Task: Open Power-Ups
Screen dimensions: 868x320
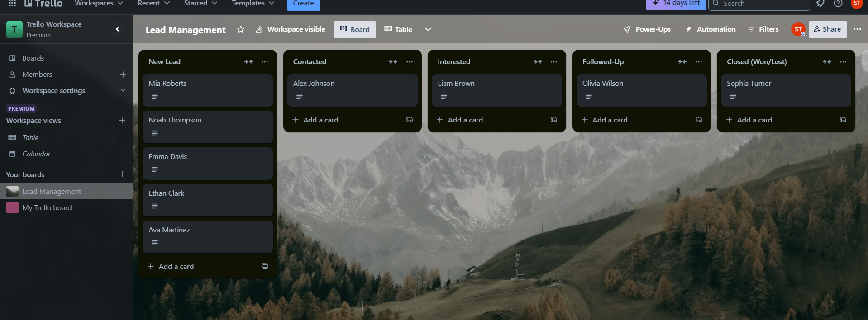Action: click(647, 29)
